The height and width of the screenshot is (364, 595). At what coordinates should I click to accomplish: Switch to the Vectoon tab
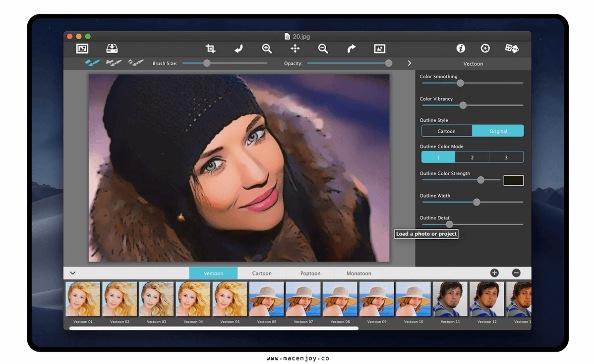213,273
